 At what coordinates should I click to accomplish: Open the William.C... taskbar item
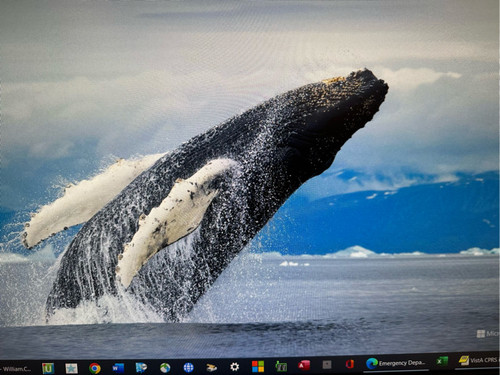coord(16,369)
